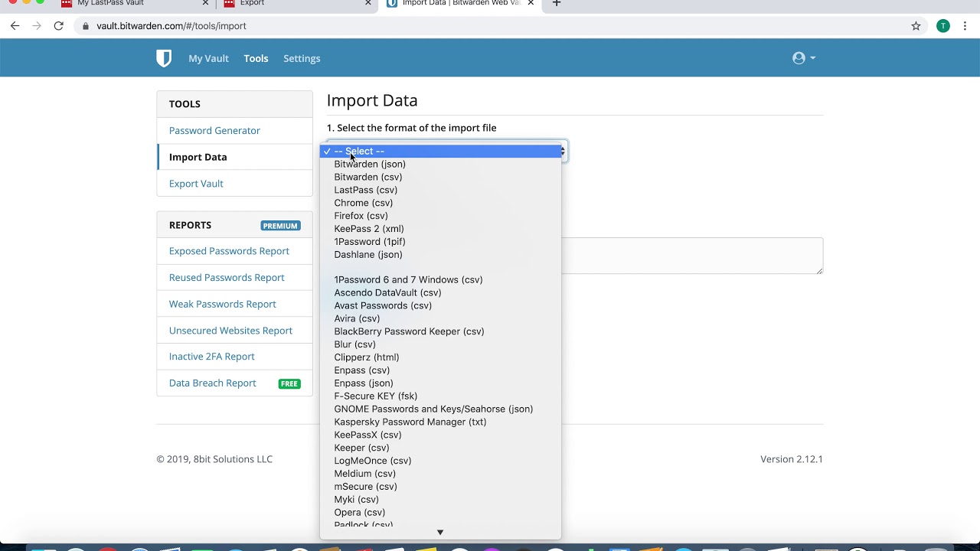Bookmark page with the star icon
The height and width of the screenshot is (551, 980).
pos(916,26)
